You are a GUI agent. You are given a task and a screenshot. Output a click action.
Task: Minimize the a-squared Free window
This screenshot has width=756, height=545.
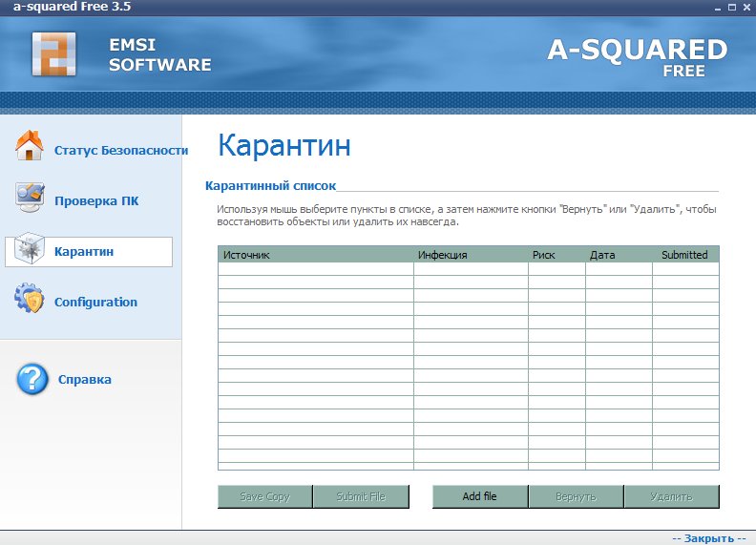(718, 8)
